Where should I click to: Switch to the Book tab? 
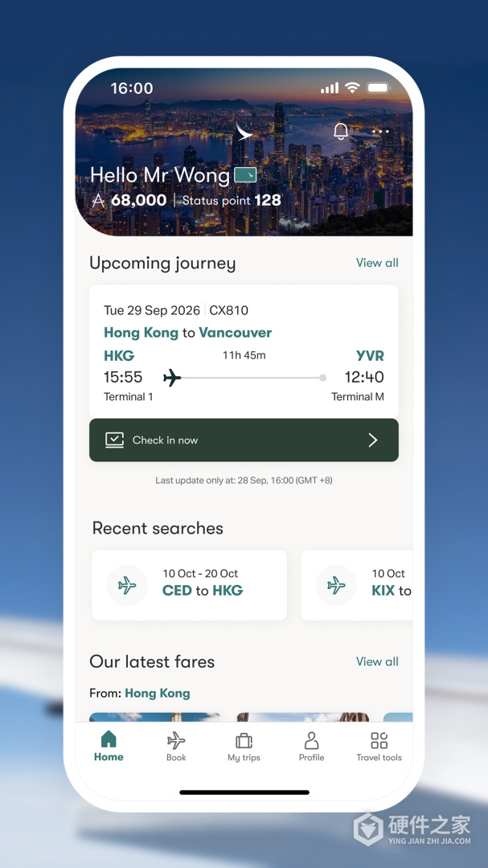click(x=176, y=746)
